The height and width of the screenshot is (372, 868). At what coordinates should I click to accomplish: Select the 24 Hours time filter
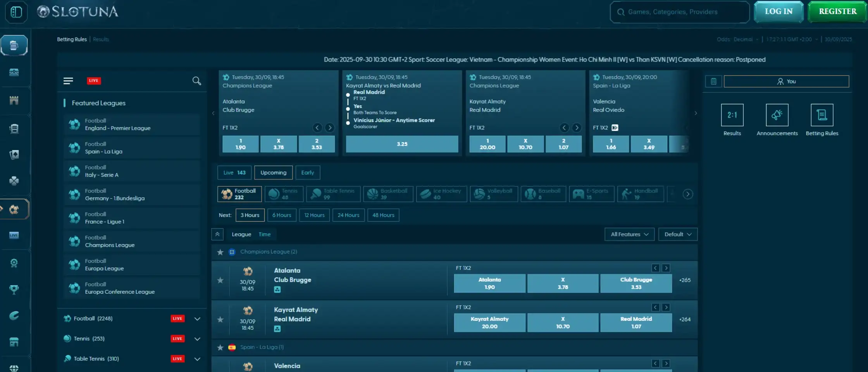point(348,215)
